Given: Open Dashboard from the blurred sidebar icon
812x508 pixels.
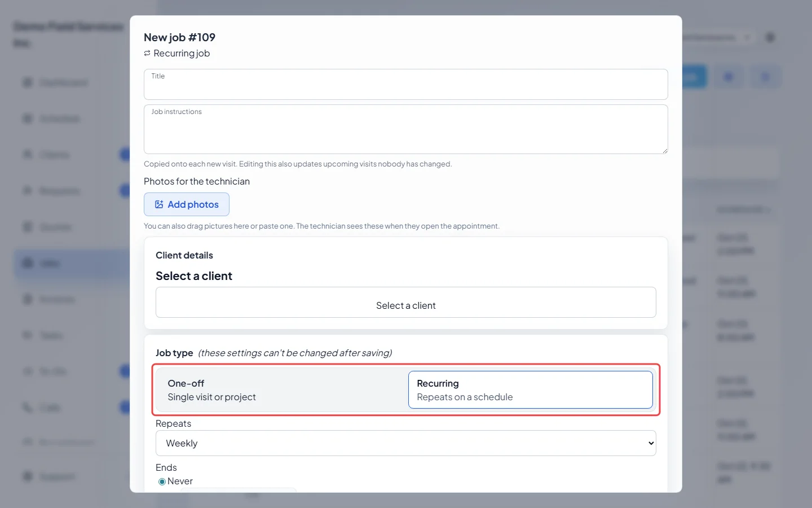Looking at the screenshot, I should tap(27, 83).
